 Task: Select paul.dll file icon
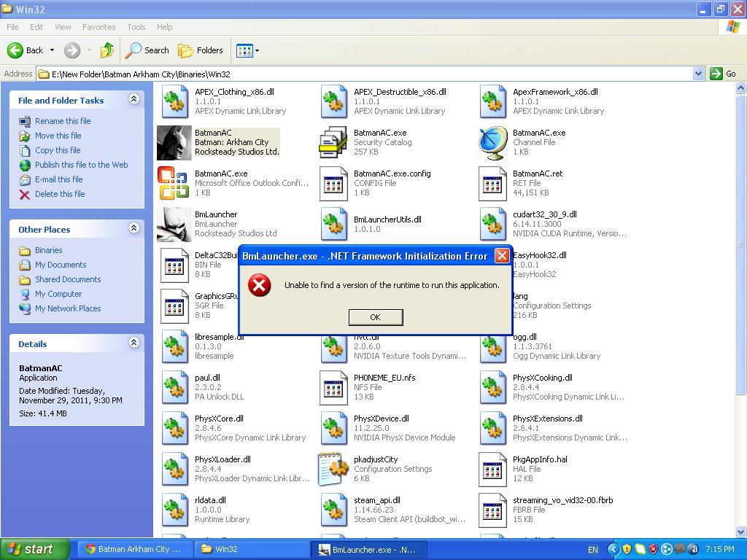tap(174, 388)
